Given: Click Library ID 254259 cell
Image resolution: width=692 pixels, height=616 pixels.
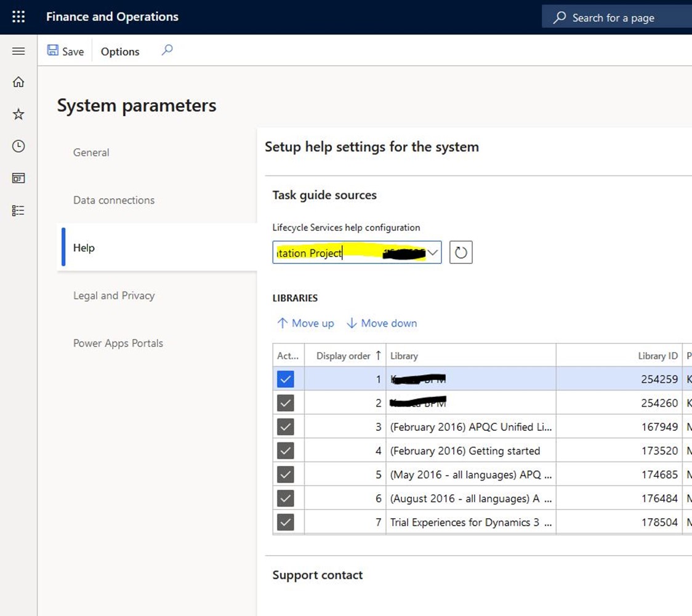Looking at the screenshot, I should coord(619,379).
